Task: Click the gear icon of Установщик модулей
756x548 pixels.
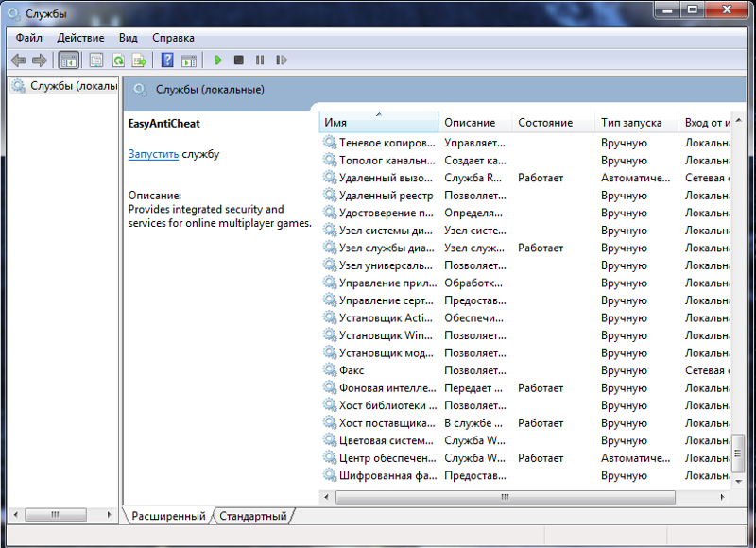Action: coord(330,352)
